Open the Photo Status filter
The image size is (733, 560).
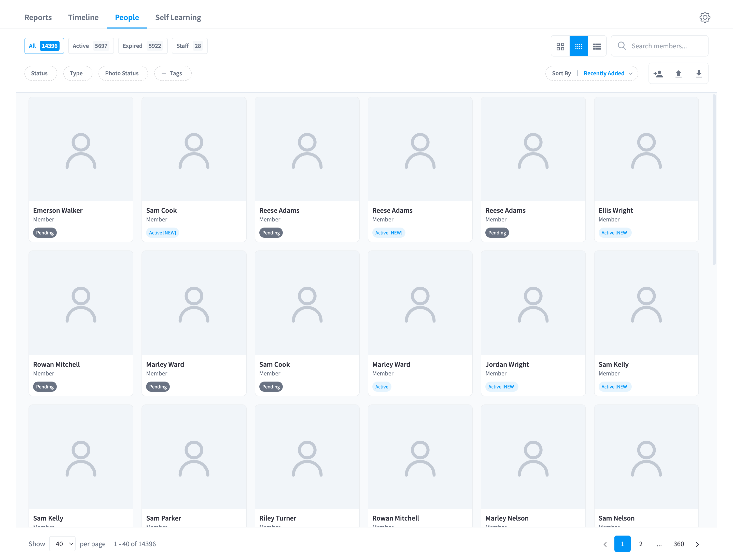point(123,73)
